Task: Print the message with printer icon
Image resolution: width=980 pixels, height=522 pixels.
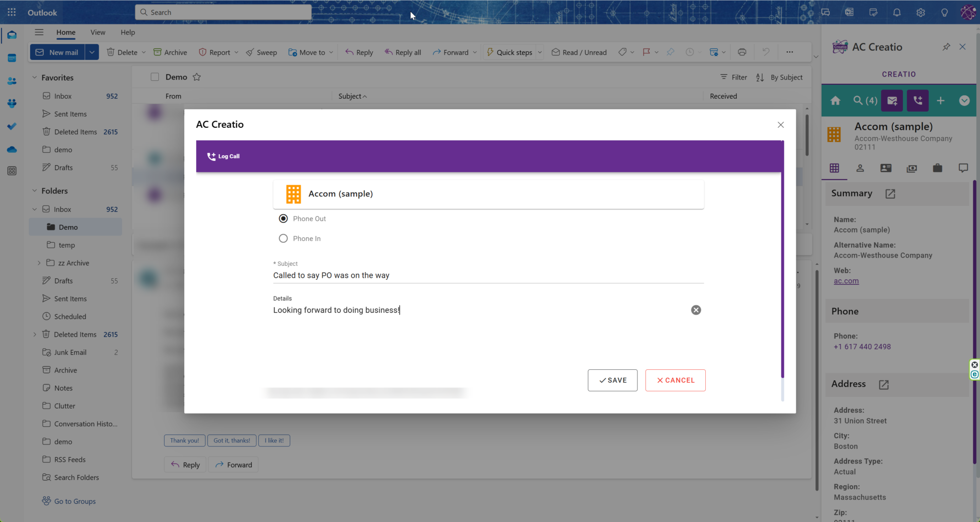Action: click(x=742, y=52)
